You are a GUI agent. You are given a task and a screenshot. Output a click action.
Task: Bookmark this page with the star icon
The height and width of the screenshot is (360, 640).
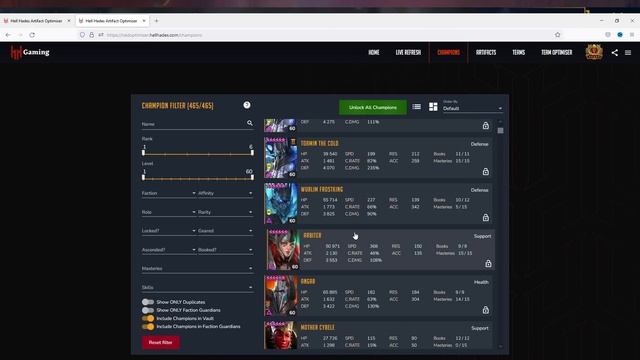pyautogui.click(x=558, y=35)
